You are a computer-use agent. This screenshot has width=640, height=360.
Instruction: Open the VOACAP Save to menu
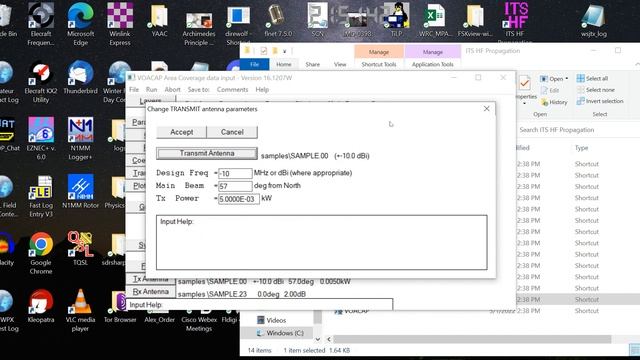click(x=198, y=89)
